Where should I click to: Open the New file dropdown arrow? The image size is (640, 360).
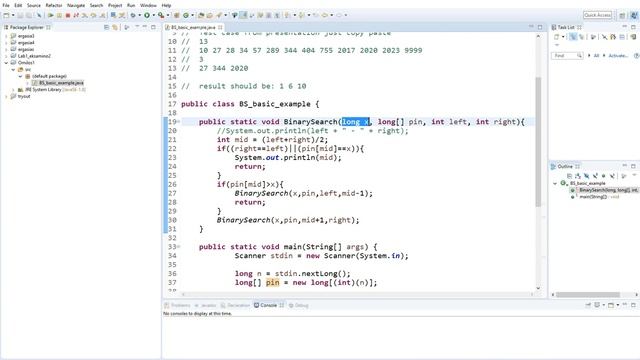pos(13,15)
